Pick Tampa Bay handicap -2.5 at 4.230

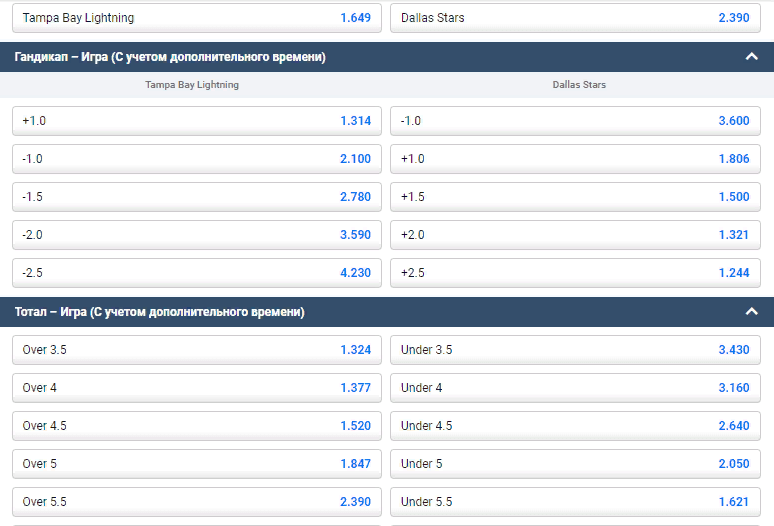click(x=197, y=273)
